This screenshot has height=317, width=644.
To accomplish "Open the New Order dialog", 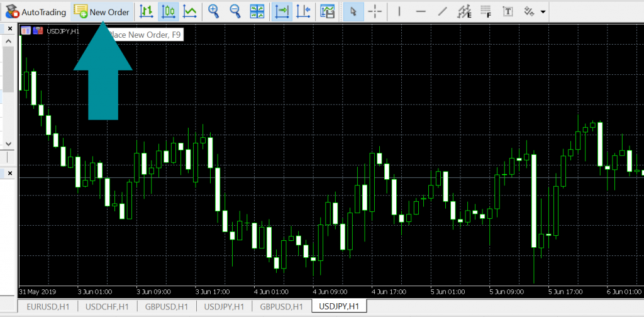I will pyautogui.click(x=103, y=12).
